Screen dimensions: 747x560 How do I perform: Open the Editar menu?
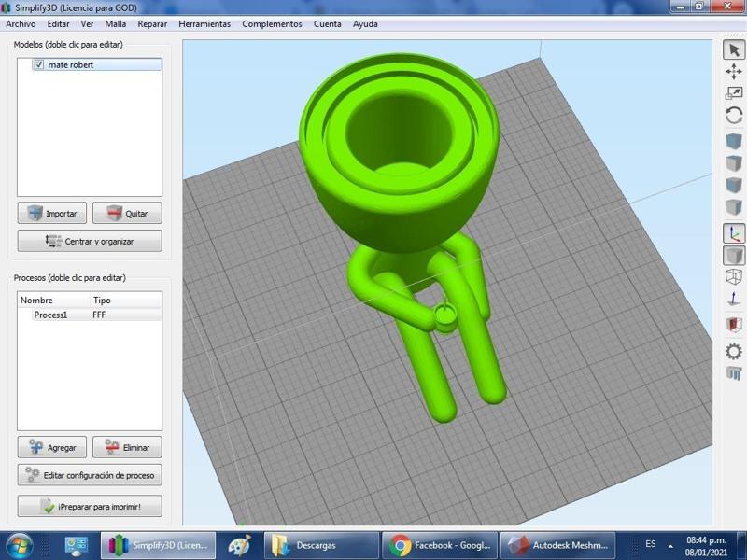coord(58,24)
